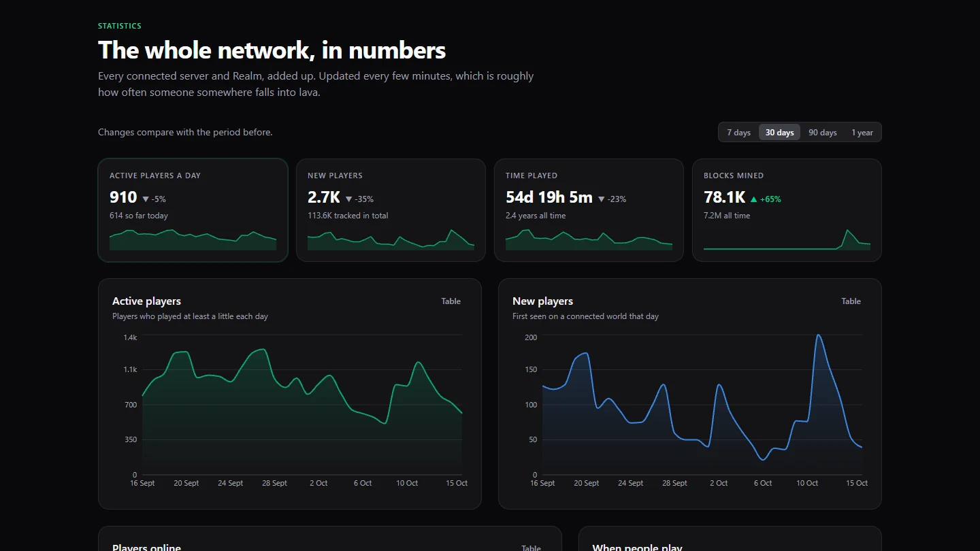Image resolution: width=980 pixels, height=551 pixels.
Task: Click the value 910
Action: tap(123, 197)
